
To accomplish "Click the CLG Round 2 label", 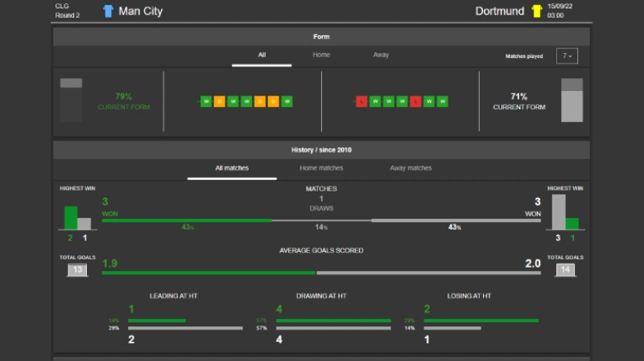I will click(68, 10).
